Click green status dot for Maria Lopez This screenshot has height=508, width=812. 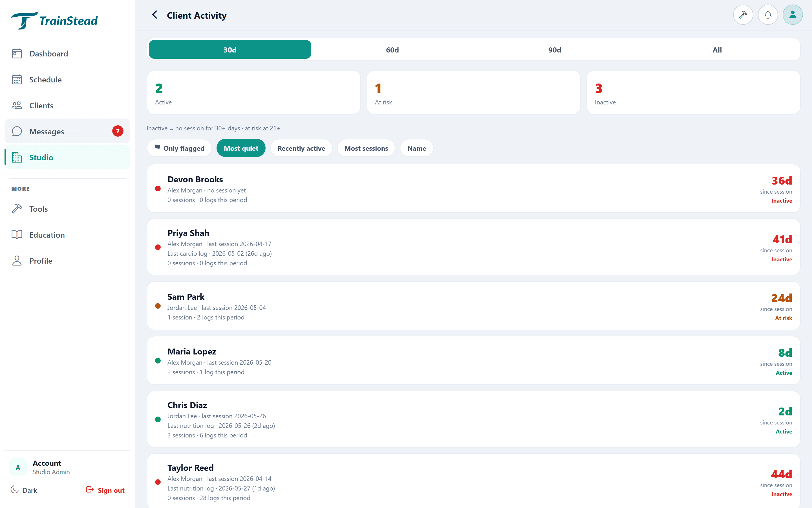tap(158, 361)
